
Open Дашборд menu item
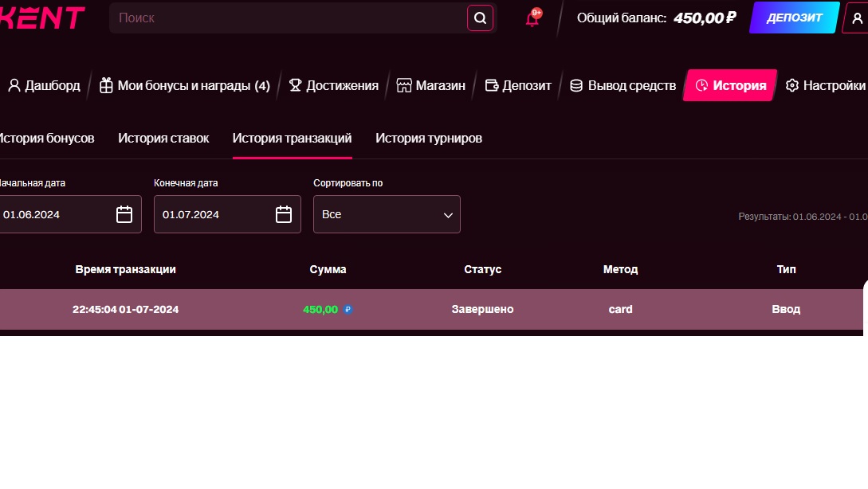tap(44, 85)
